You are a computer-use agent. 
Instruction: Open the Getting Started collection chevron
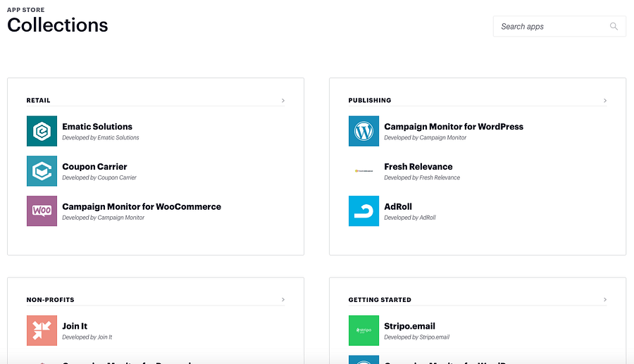pos(605,299)
